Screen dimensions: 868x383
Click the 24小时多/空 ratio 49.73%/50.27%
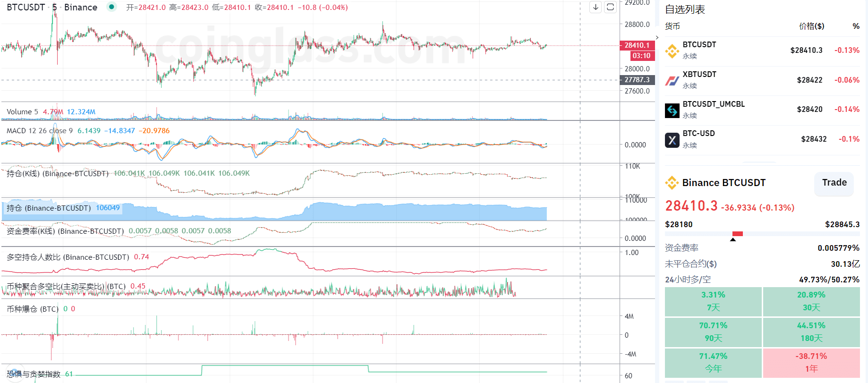click(829, 280)
